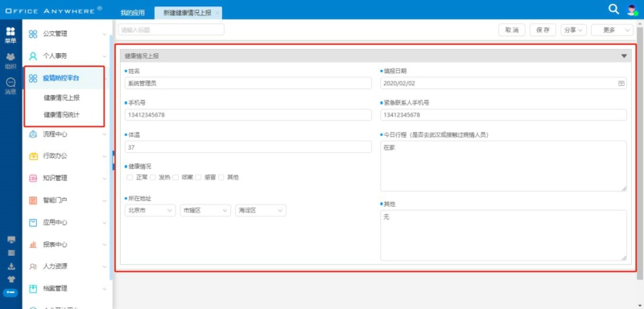Open the 海淀区 district dropdown
This screenshot has height=309, width=644.
point(261,211)
